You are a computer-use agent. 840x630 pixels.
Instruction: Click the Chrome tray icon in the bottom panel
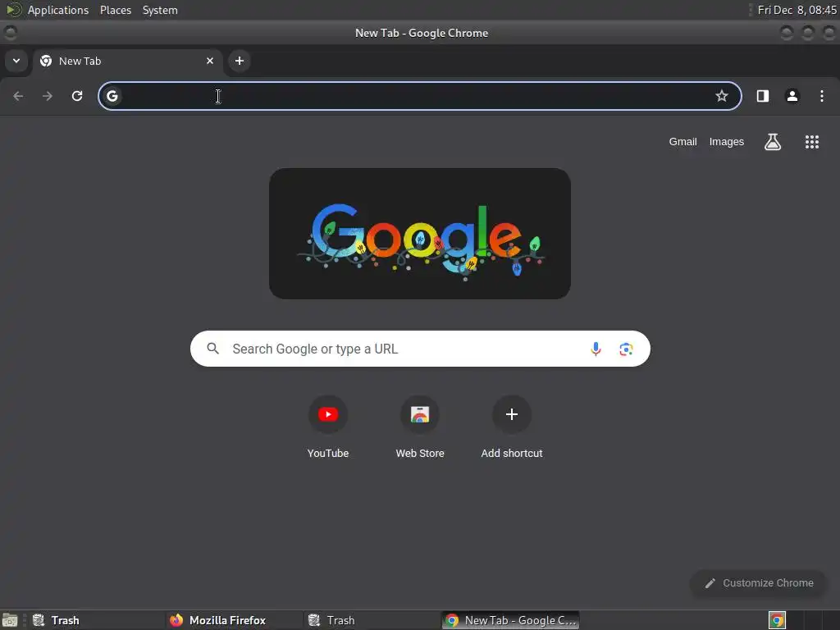coord(777,620)
